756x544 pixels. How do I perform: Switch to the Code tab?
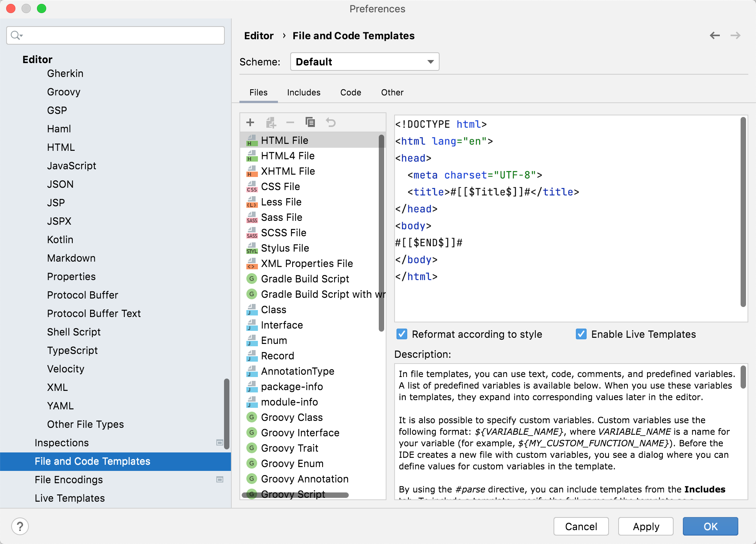(x=350, y=92)
